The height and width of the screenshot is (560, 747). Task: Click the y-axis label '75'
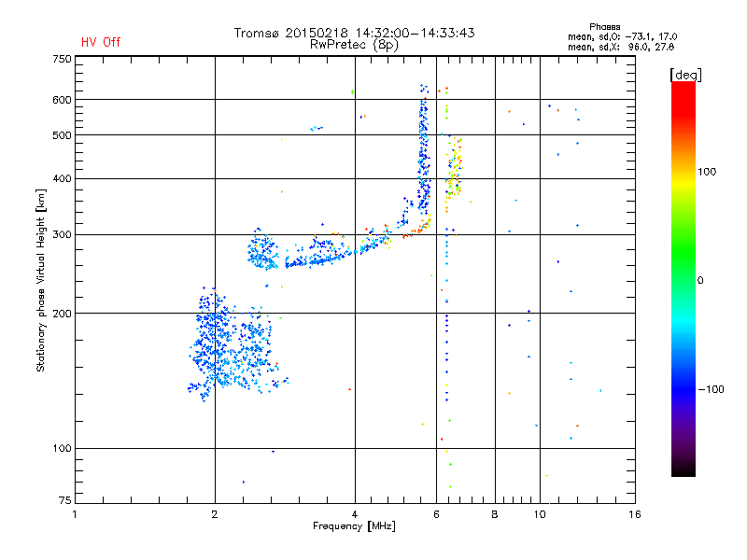pyautogui.click(x=65, y=500)
